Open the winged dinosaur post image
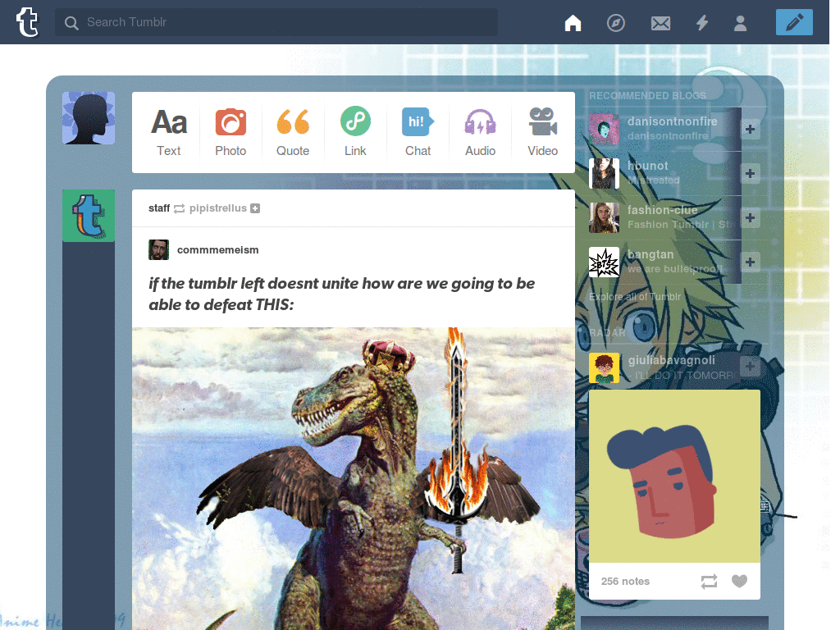The width and height of the screenshot is (840, 630). coord(354,478)
